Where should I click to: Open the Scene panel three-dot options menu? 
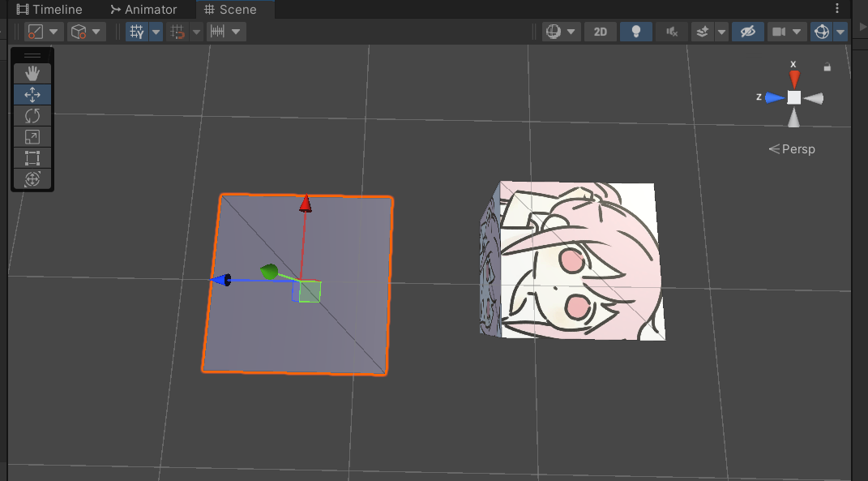[x=837, y=8]
